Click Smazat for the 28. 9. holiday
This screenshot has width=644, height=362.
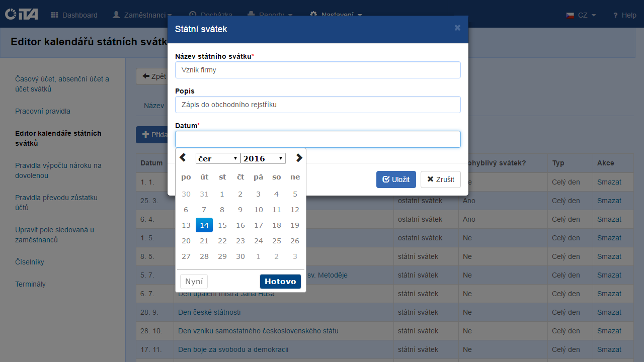click(609, 312)
